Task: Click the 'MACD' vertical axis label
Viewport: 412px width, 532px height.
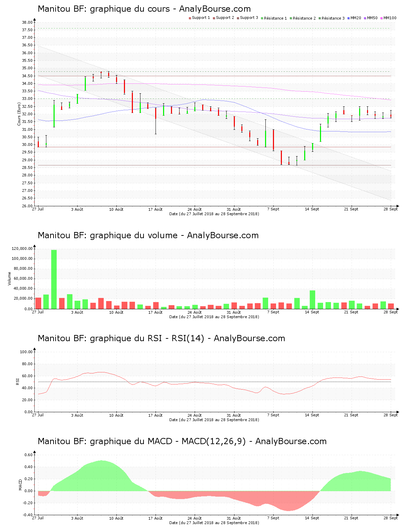Action: 20,485
